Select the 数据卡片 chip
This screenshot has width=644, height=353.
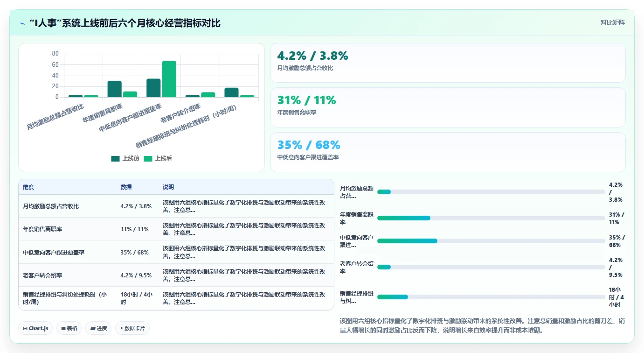pyautogui.click(x=132, y=328)
